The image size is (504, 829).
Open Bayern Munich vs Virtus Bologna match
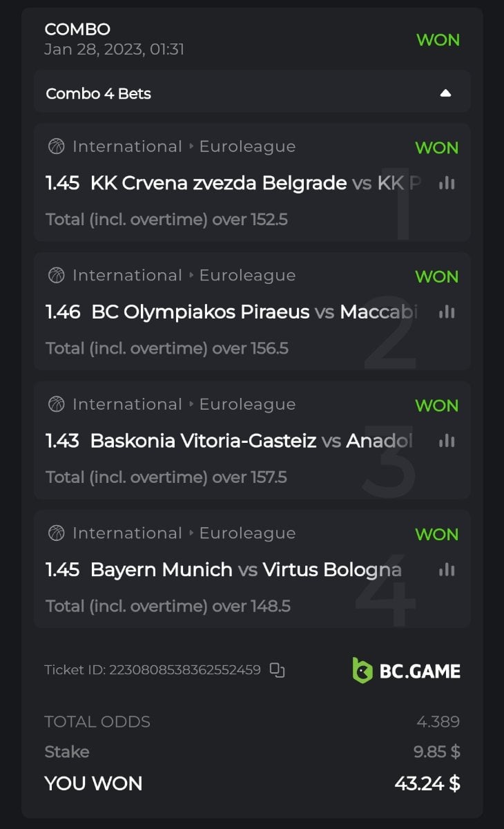pos(246,570)
